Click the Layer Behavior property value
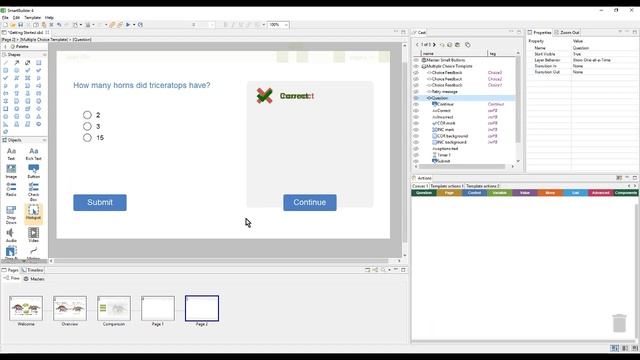 591,60
